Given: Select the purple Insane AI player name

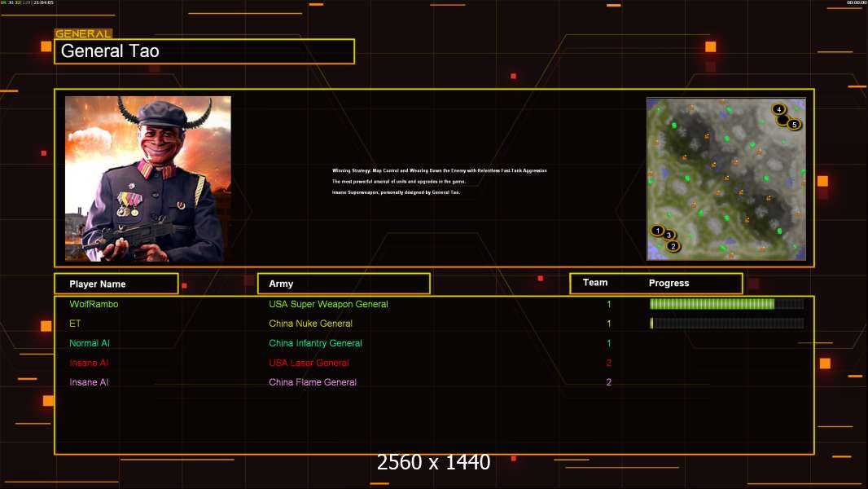Looking at the screenshot, I should (89, 382).
